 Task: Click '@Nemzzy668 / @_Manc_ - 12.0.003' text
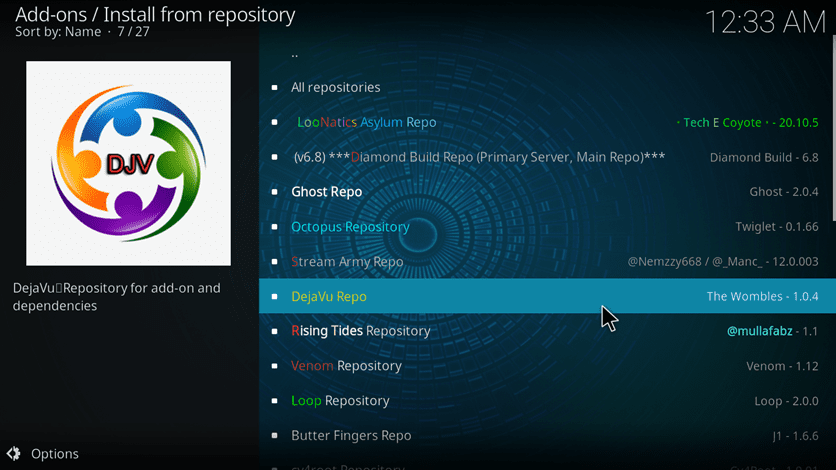[x=723, y=262]
